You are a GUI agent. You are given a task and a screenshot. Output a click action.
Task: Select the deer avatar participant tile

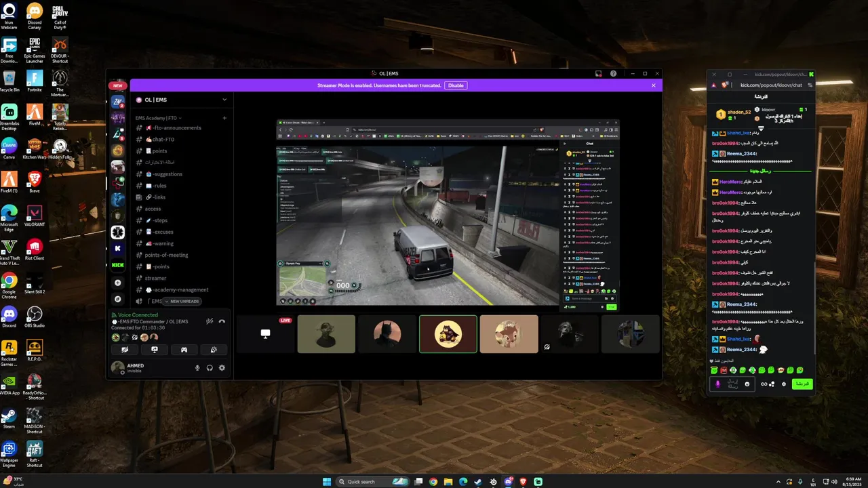tap(509, 333)
